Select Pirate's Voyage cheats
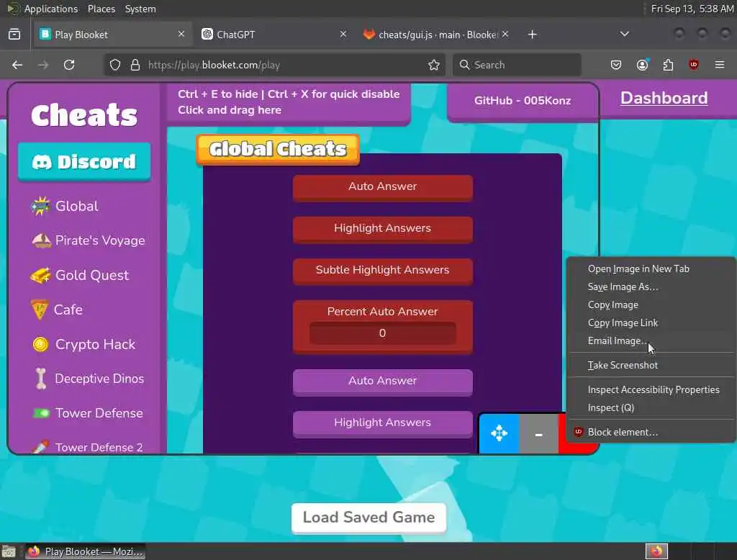The width and height of the screenshot is (737, 560). (x=88, y=240)
